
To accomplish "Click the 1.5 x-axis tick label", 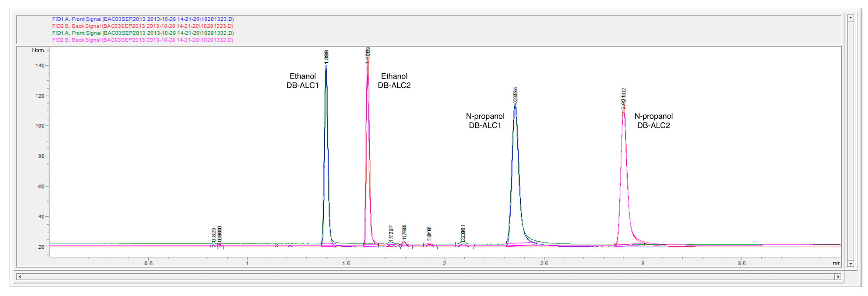I will pos(346,263).
